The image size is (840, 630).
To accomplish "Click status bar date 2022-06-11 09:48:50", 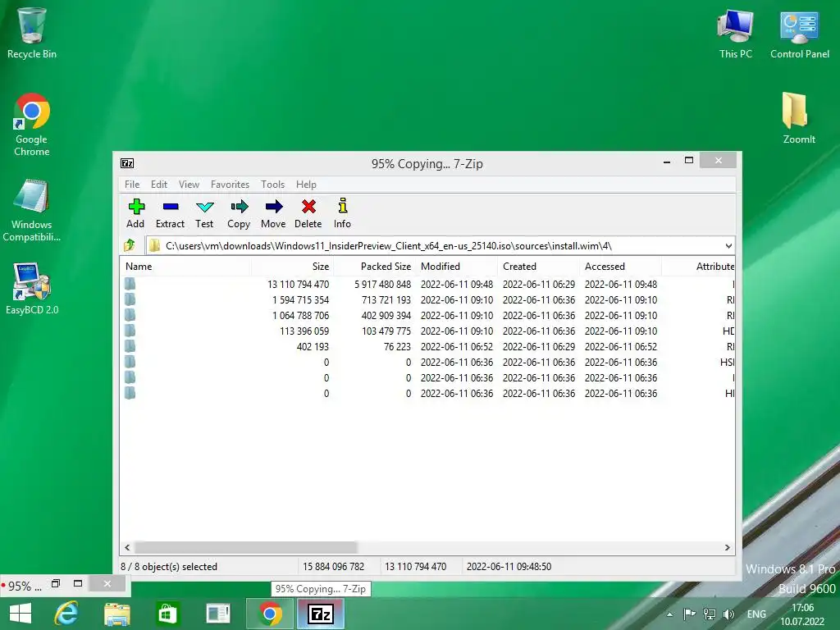I will [509, 566].
